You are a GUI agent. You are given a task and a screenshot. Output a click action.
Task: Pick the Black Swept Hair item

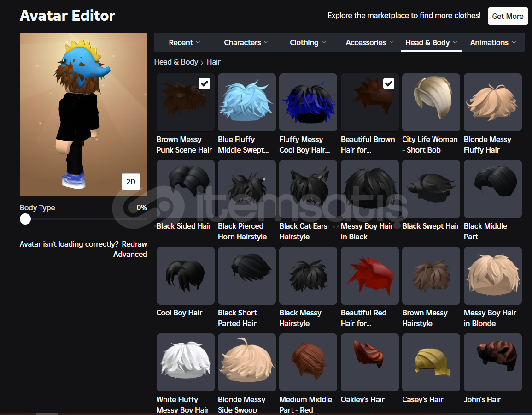[x=431, y=189]
